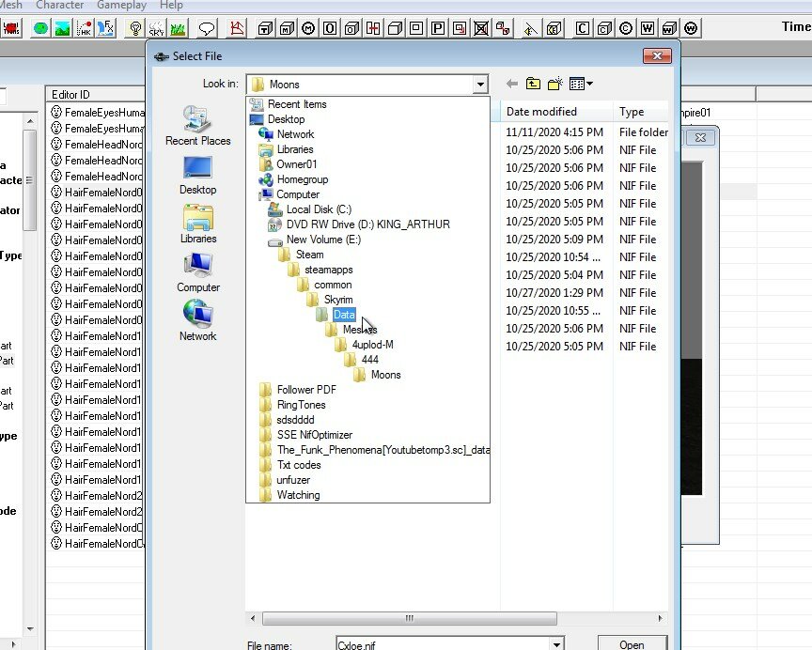The image size is (812, 650).
Task: Click the back arrow in Select File dialog
Action: coord(511,84)
